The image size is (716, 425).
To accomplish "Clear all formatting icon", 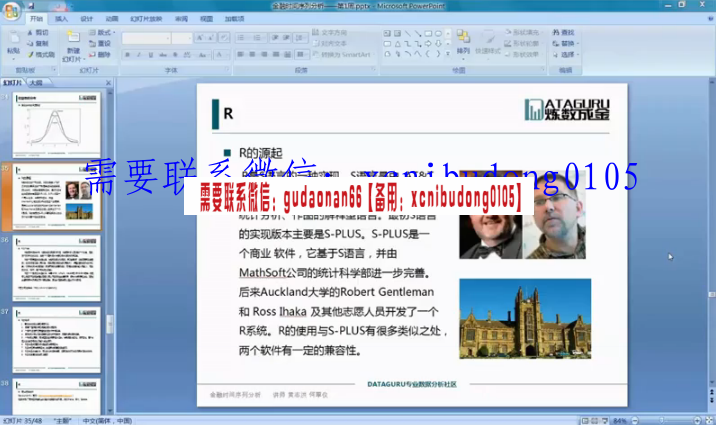I will 224,38.
